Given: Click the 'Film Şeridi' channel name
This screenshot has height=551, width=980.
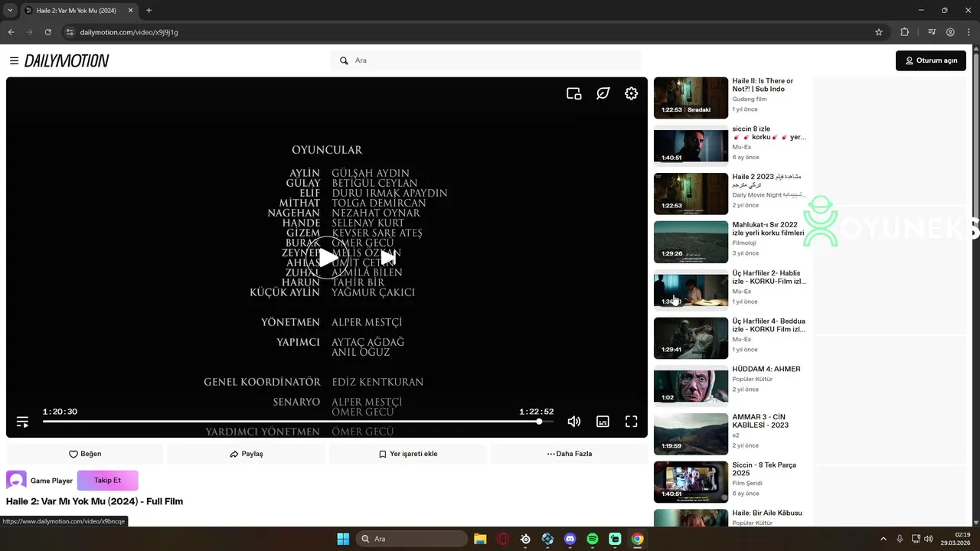Looking at the screenshot, I should click(x=747, y=483).
